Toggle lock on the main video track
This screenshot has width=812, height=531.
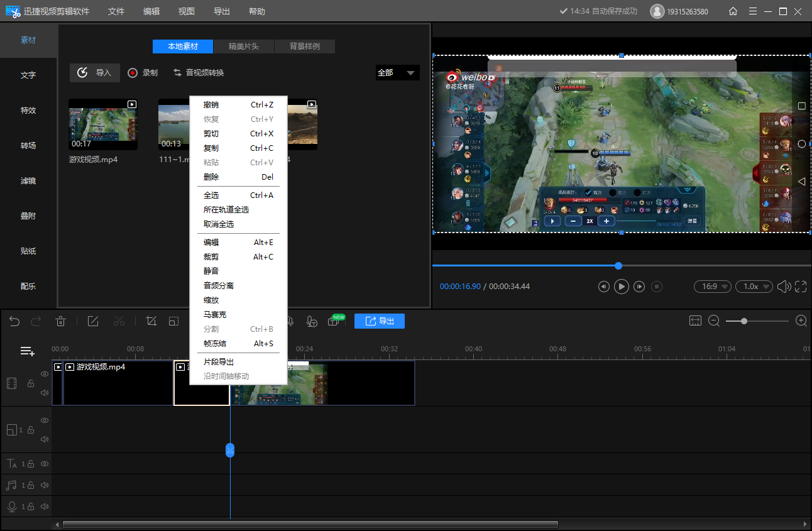(30, 383)
